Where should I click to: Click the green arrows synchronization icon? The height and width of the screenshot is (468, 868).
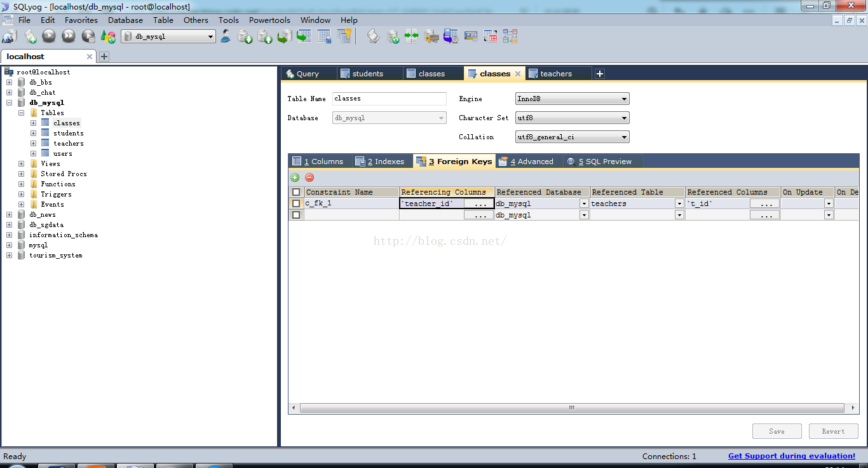point(412,36)
